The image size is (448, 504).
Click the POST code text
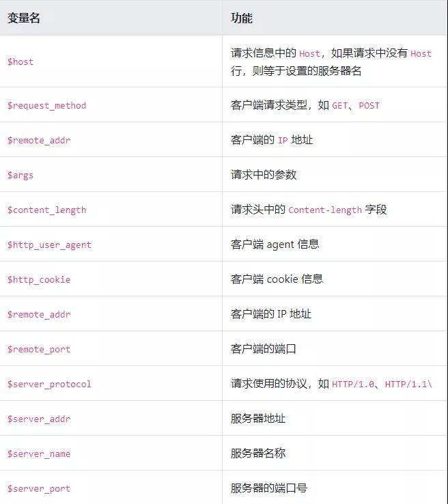(x=369, y=106)
